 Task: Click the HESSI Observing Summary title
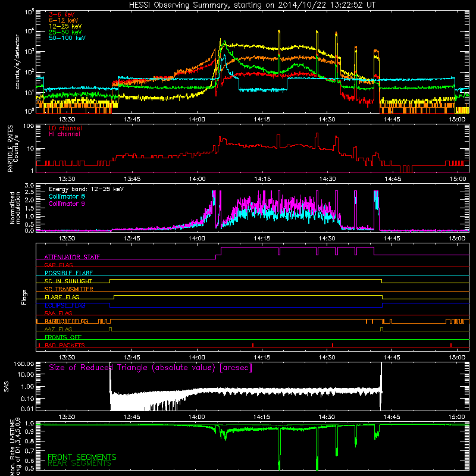click(252, 5)
